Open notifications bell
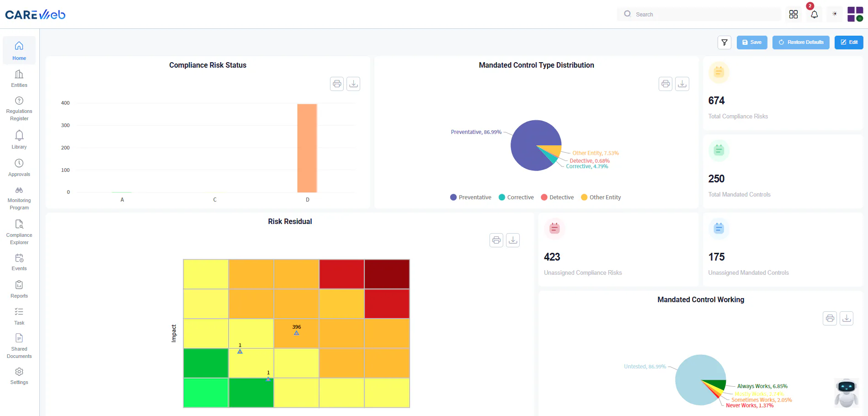This screenshot has height=416, width=868. (814, 14)
